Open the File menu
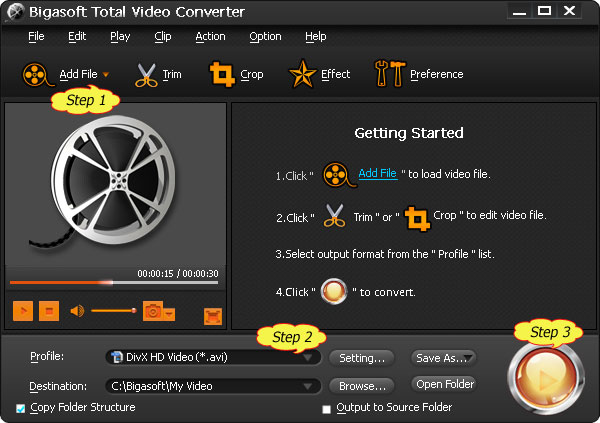 pos(36,36)
